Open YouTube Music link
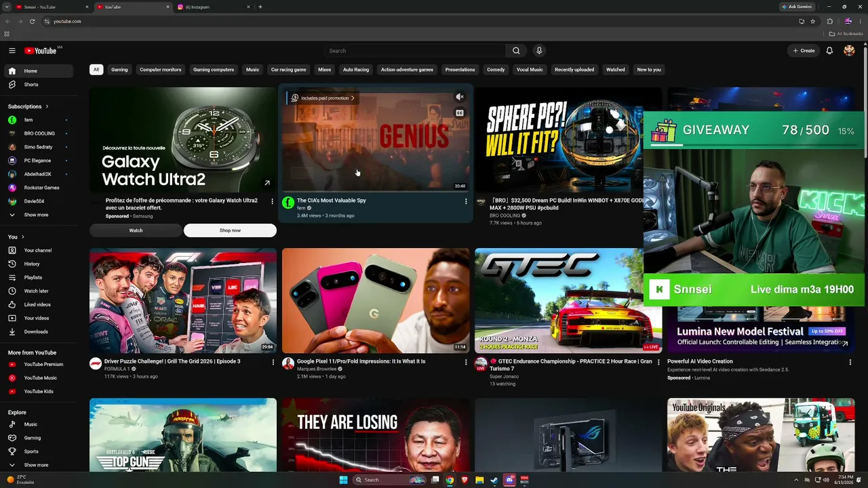Image resolution: width=868 pixels, height=488 pixels. click(x=39, y=378)
